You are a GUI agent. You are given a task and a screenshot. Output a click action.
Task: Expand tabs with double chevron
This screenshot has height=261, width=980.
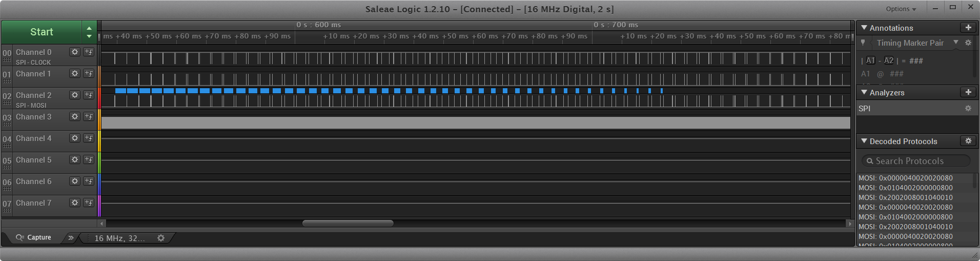pos(71,238)
